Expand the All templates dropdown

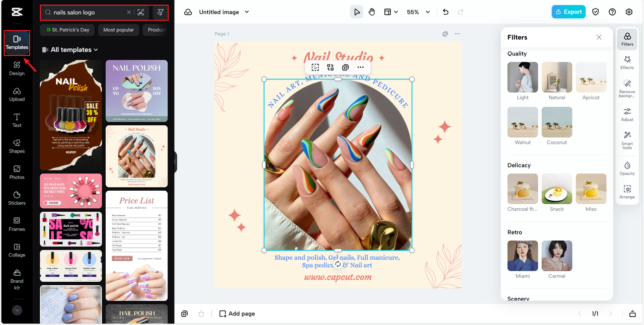74,50
